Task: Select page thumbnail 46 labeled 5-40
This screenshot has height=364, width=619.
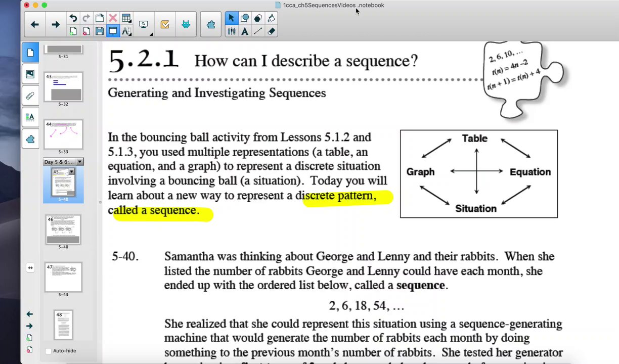Action: 63,230
